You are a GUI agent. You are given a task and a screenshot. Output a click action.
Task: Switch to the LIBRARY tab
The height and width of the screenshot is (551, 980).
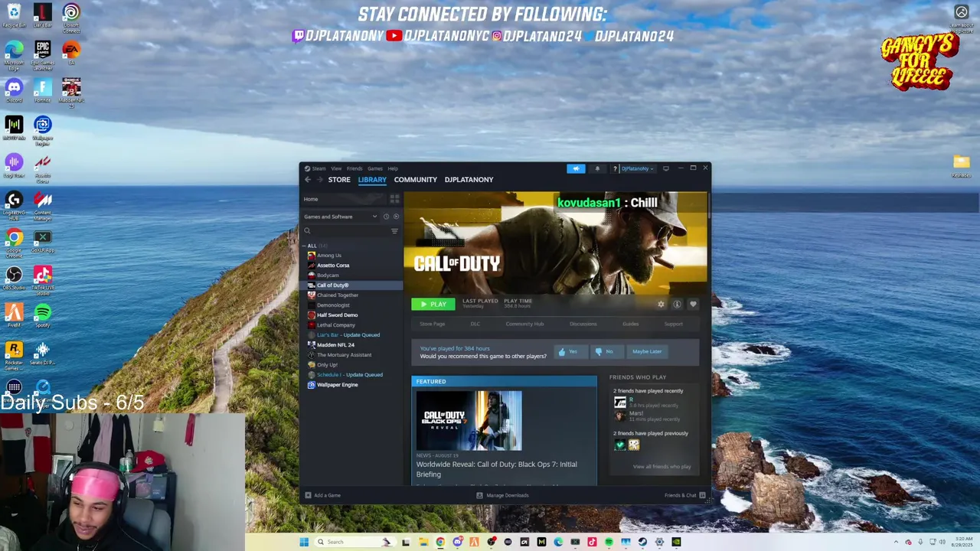tap(372, 180)
